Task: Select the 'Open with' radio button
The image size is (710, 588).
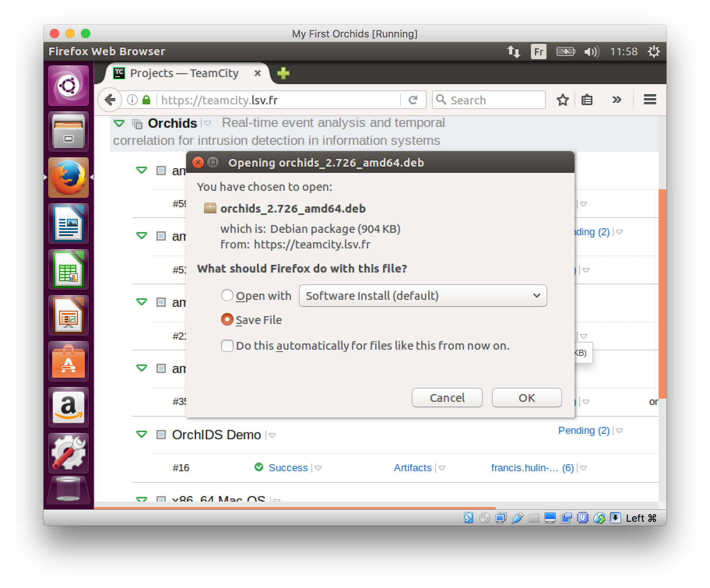Action: tap(227, 296)
